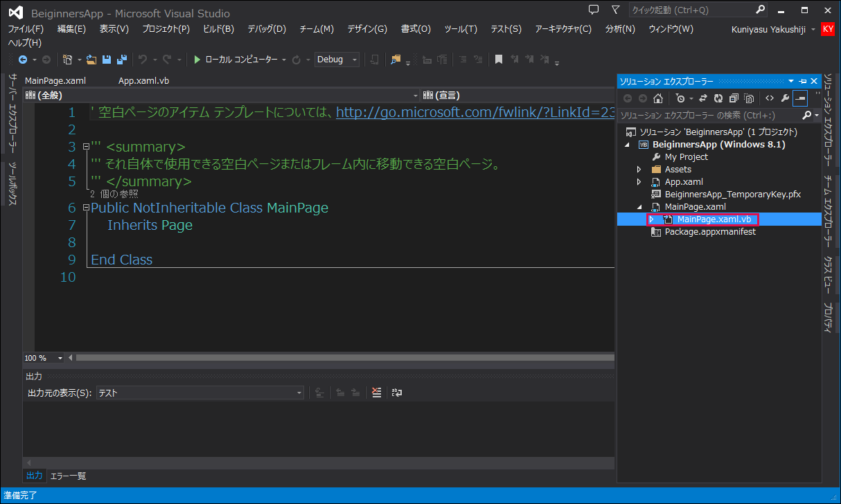841x504 pixels.
Task: Open the (宣言) member dropdown
Action: coord(517,95)
